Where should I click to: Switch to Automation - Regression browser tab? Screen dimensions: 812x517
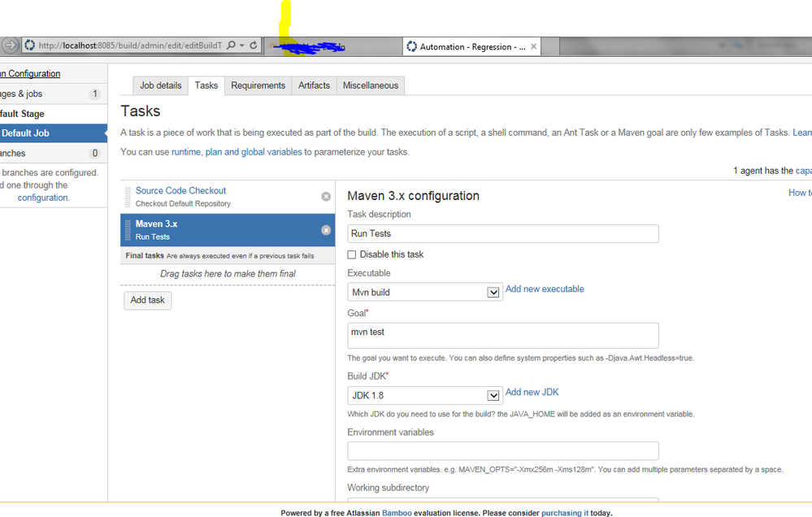pos(471,46)
